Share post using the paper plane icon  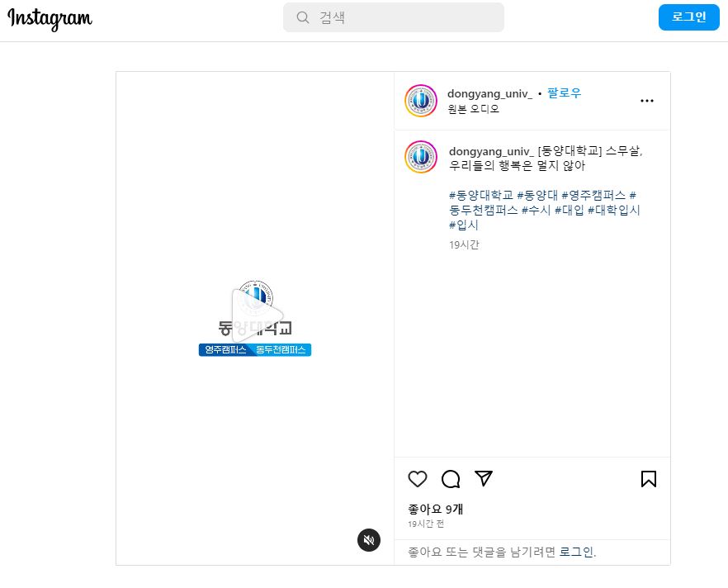[x=484, y=479]
